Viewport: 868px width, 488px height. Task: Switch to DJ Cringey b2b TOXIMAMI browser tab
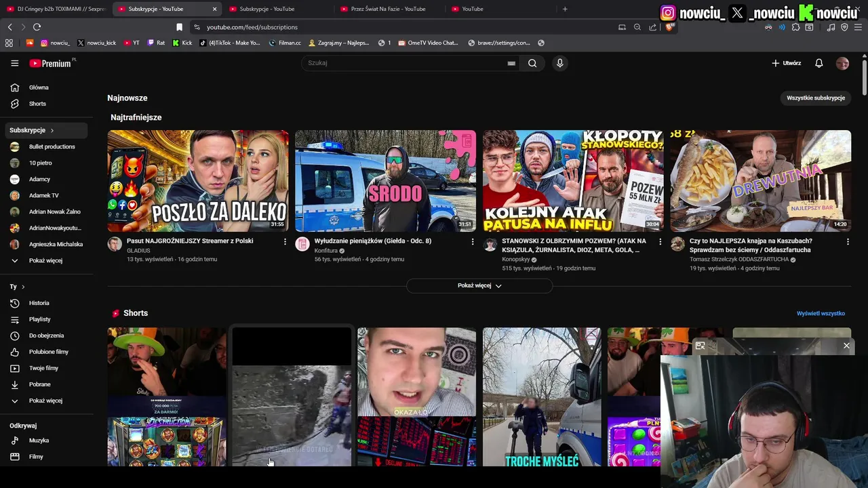[56, 9]
